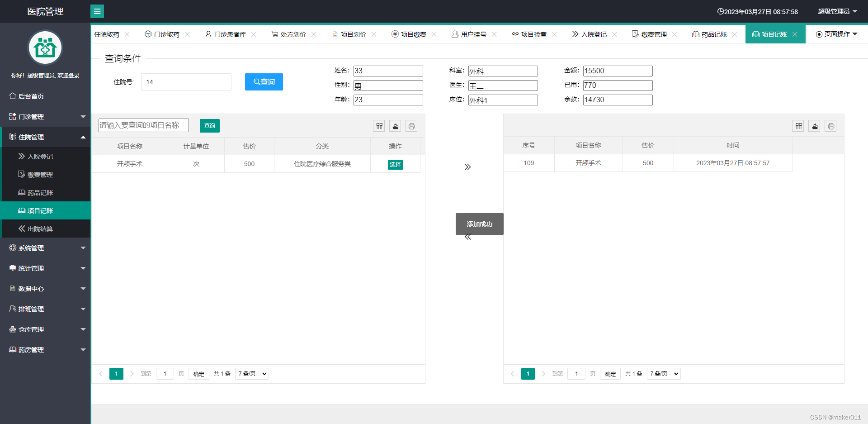This screenshot has height=424, width=868.
Task: Close the 入院登记 tab
Action: coord(614,34)
